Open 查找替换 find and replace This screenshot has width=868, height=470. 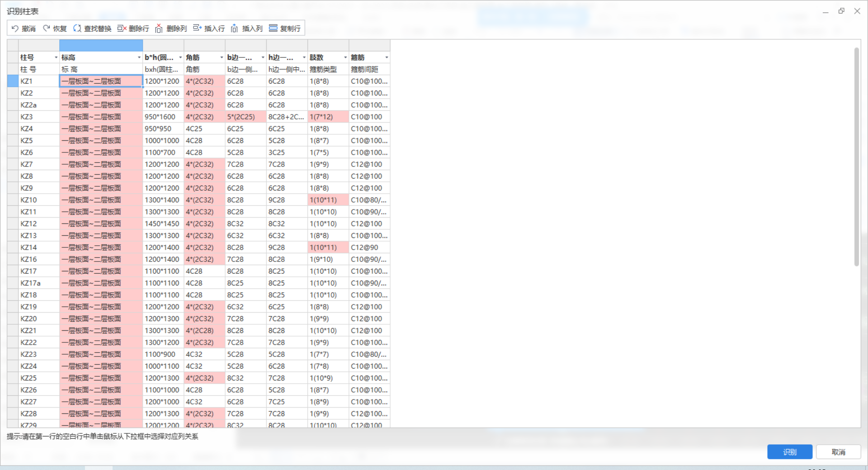point(92,28)
